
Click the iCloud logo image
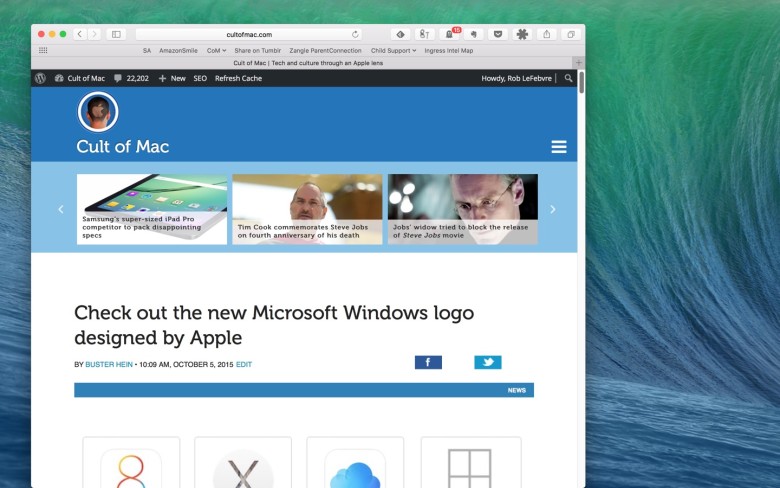pyautogui.click(x=355, y=469)
